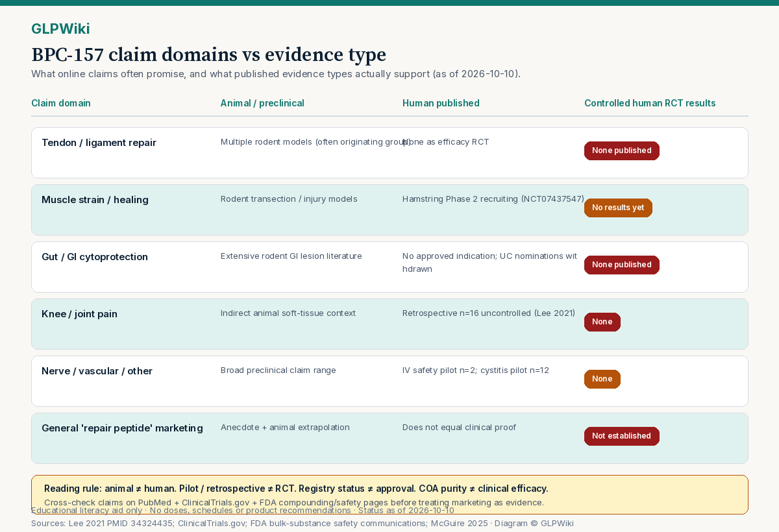Click the 'Claim domain' column header
This screenshot has height=532, width=779.
[61, 103]
